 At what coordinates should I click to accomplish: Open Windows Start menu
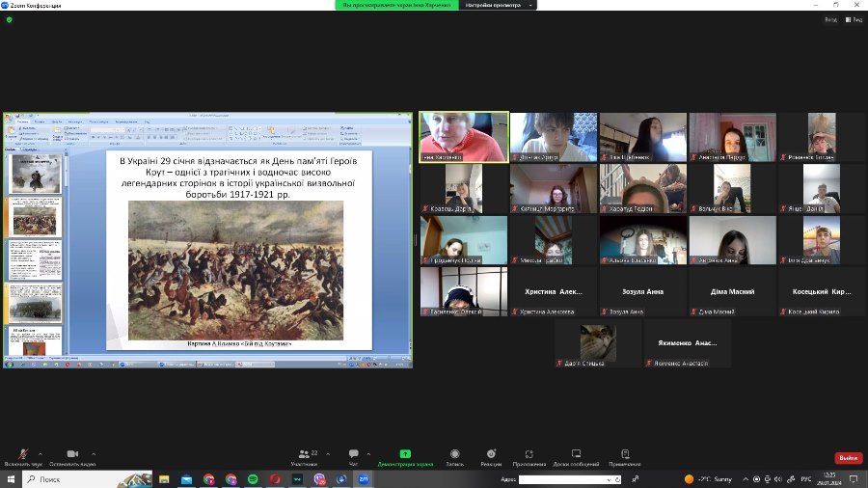[11, 479]
